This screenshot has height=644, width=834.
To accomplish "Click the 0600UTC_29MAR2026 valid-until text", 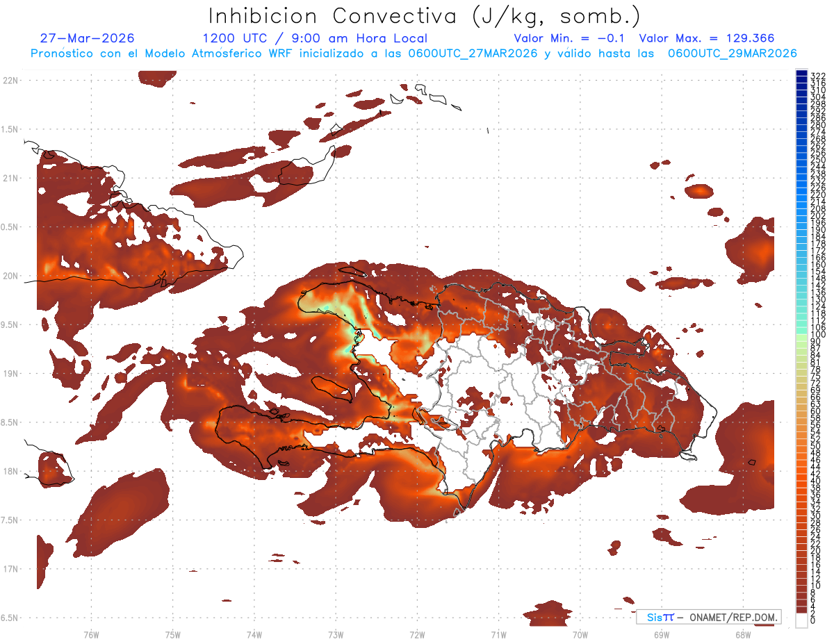I will pos(733,53).
